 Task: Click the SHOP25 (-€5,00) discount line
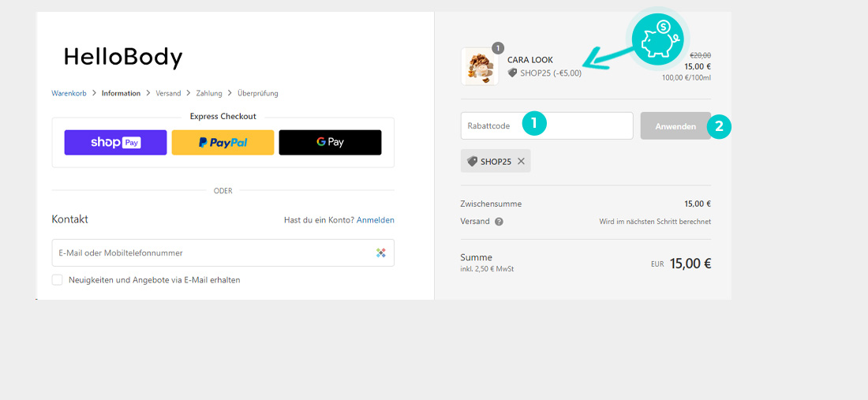point(544,73)
